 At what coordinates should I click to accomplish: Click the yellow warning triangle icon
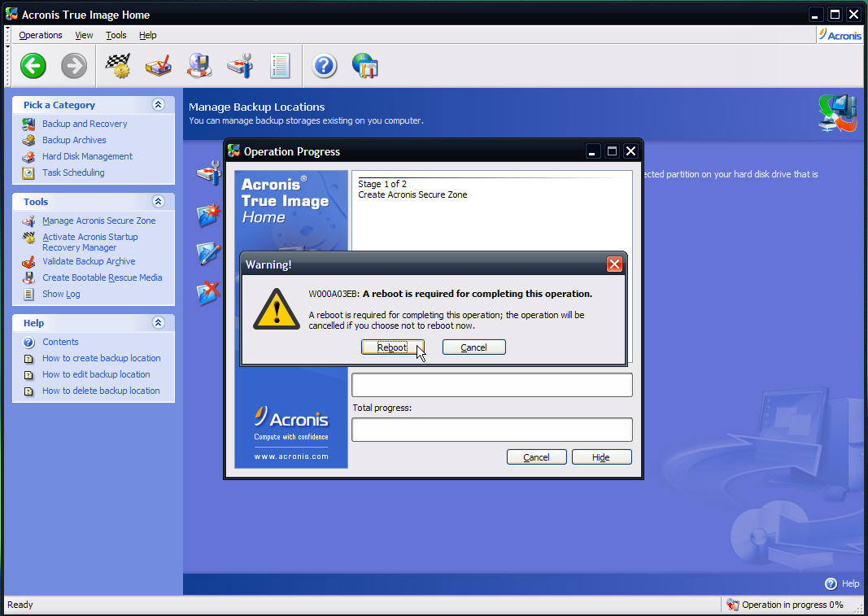tap(277, 309)
